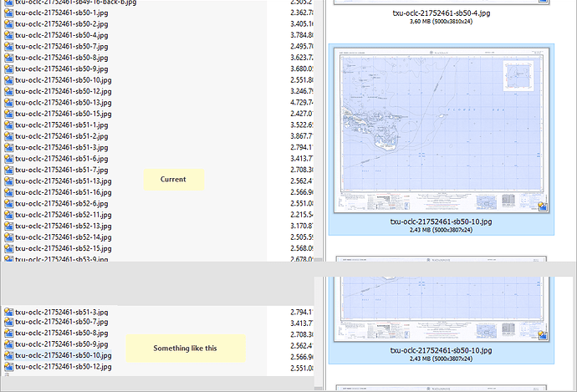The height and width of the screenshot is (392, 577).
Task: Select the file name txu-oclc-21752461-sb52-15.jpg
Action: pos(64,248)
